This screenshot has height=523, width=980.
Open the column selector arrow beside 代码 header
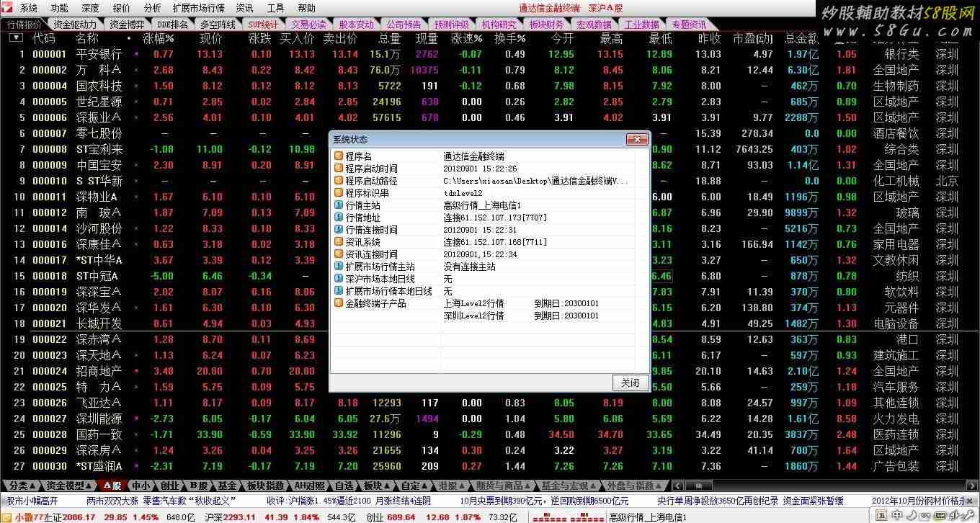pos(15,38)
